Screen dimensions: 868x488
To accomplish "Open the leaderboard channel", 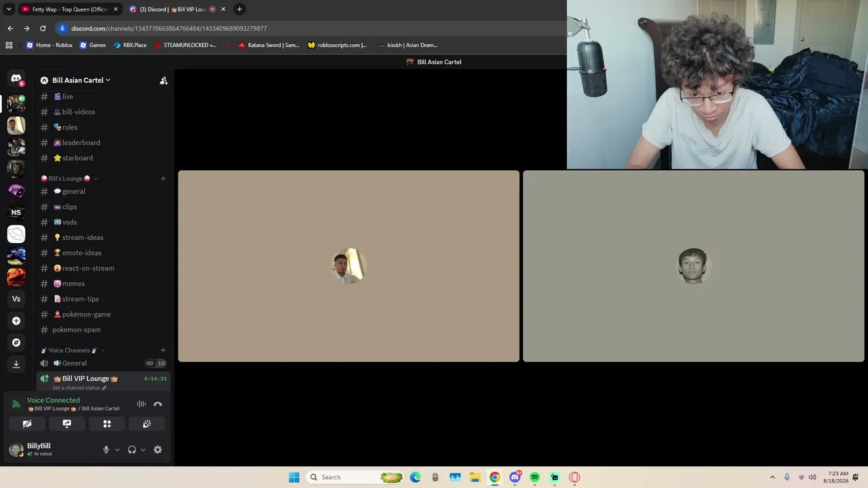I will tap(103, 142).
